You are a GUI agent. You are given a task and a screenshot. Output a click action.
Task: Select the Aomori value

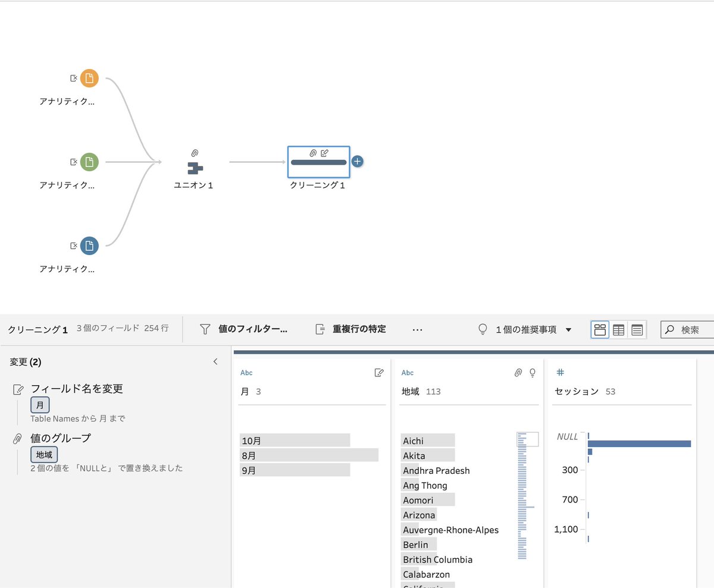(428, 500)
